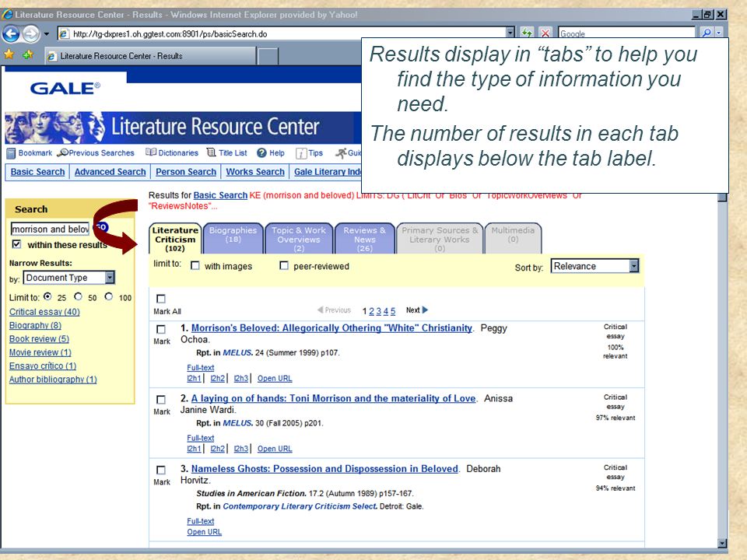Open A laying on of hands article

click(x=334, y=398)
